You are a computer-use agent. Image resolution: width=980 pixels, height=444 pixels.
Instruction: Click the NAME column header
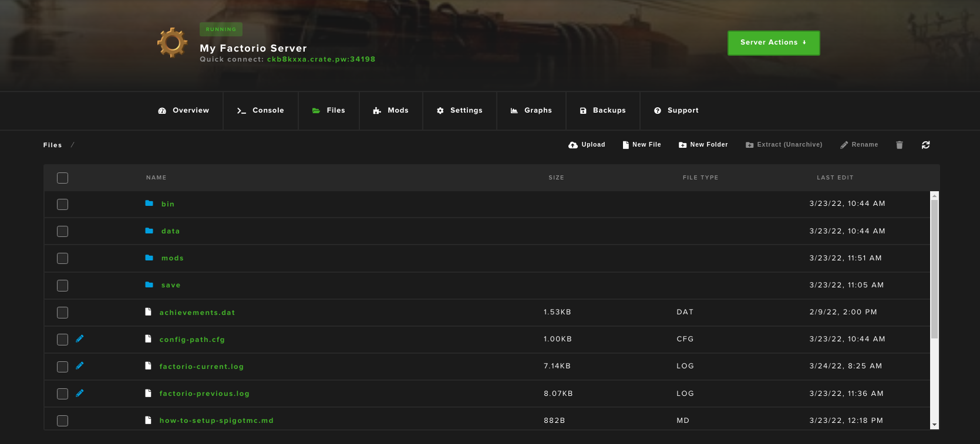click(156, 178)
